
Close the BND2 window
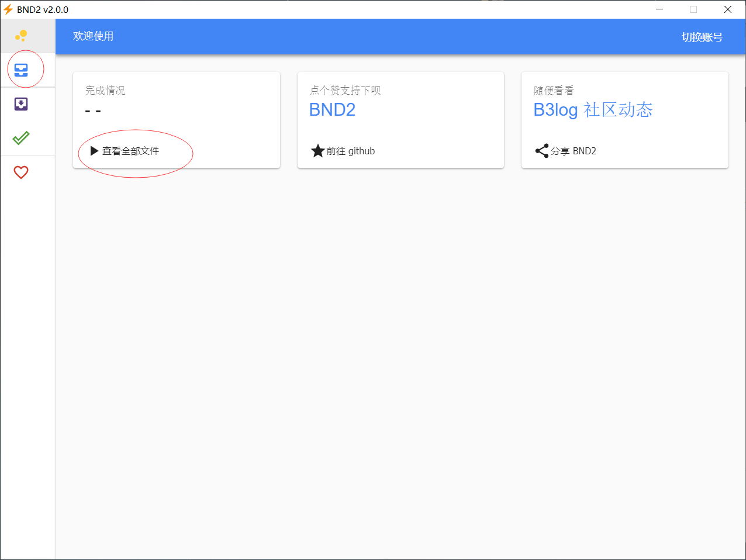(728, 9)
